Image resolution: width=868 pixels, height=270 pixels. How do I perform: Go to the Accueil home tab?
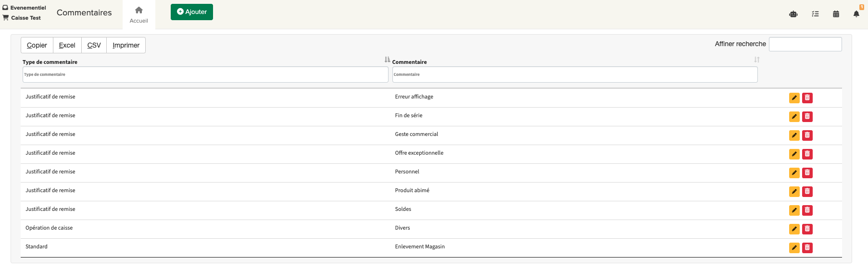pyautogui.click(x=138, y=14)
